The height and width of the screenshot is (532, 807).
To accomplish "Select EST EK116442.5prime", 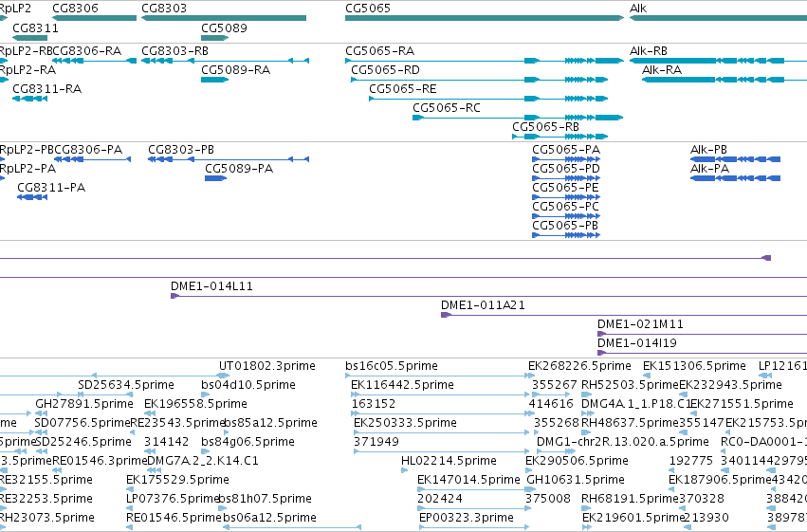I will pyautogui.click(x=402, y=385).
